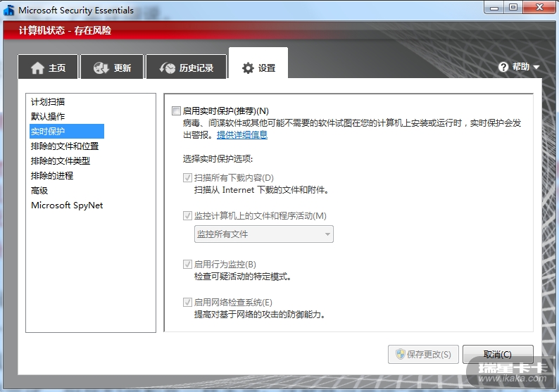The image size is (559, 392).
Task: Open the 历史记录 tab
Action: point(187,67)
